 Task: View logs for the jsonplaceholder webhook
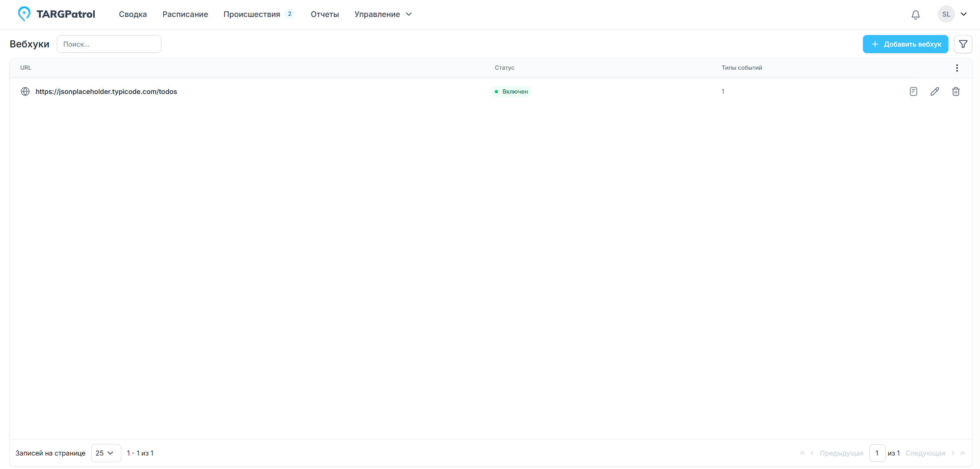(913, 92)
